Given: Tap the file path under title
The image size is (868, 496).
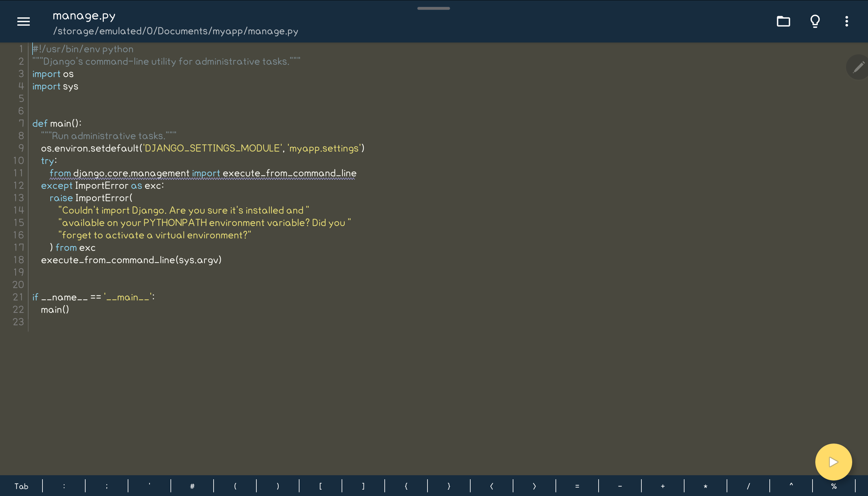Looking at the screenshot, I should [x=175, y=31].
